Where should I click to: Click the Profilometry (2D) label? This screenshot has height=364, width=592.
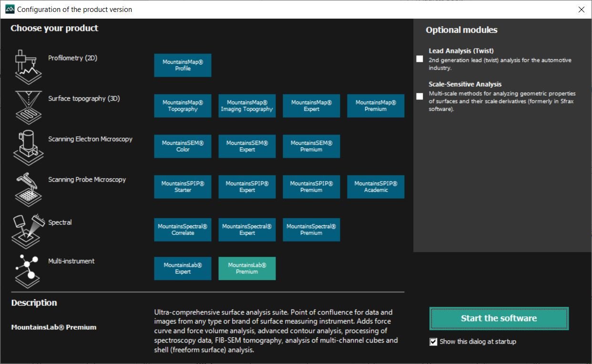(73, 58)
